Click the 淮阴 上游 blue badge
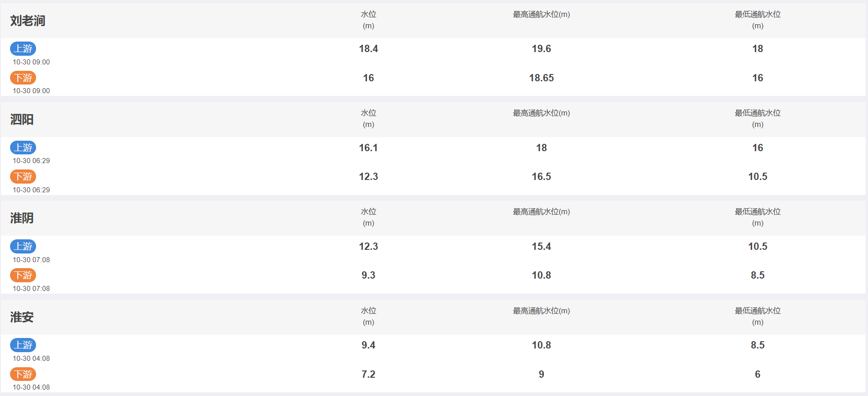This screenshot has width=868, height=396. pos(23,246)
